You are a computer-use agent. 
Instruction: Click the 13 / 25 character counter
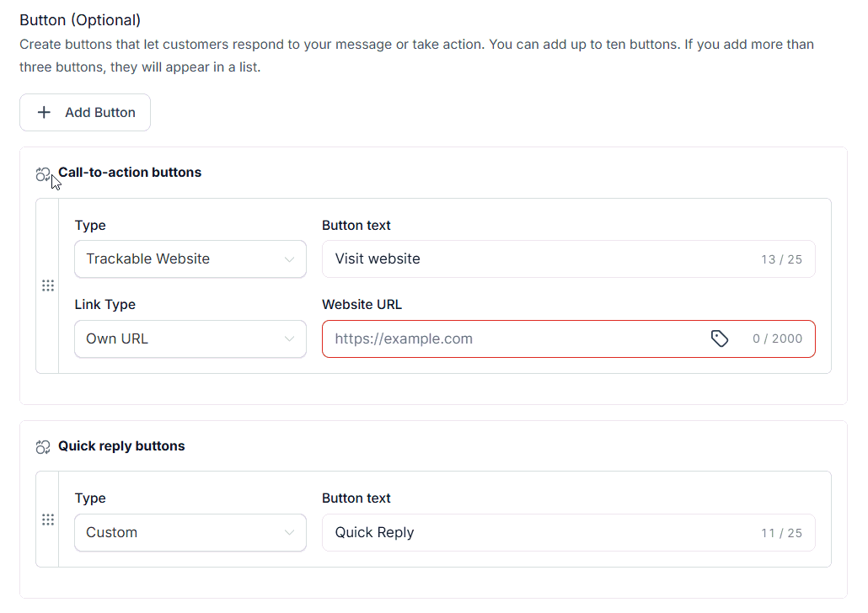tap(781, 259)
